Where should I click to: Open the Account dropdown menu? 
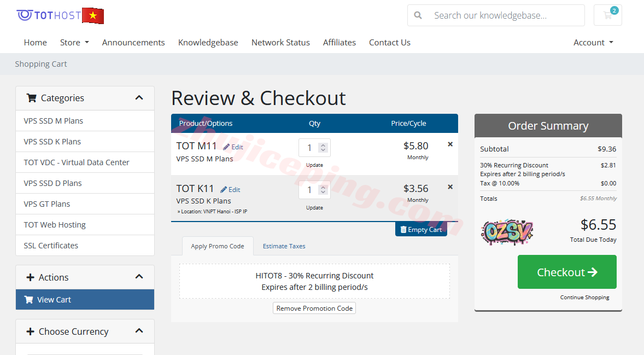(x=593, y=43)
